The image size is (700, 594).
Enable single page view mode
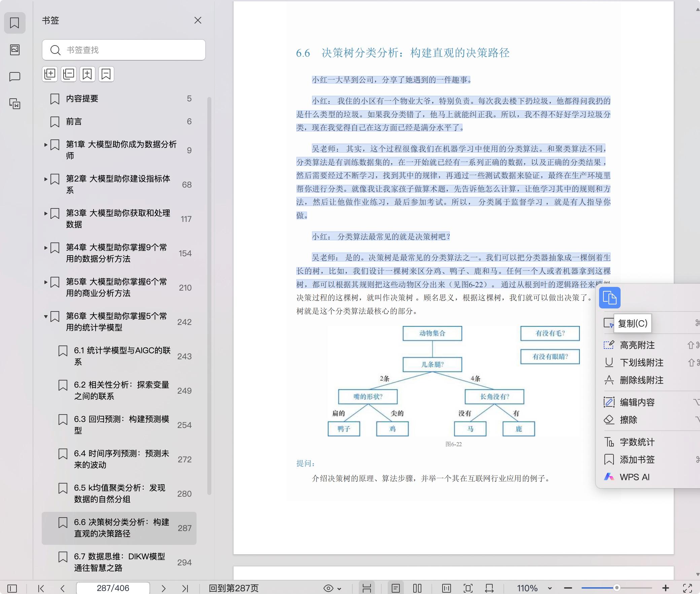396,588
